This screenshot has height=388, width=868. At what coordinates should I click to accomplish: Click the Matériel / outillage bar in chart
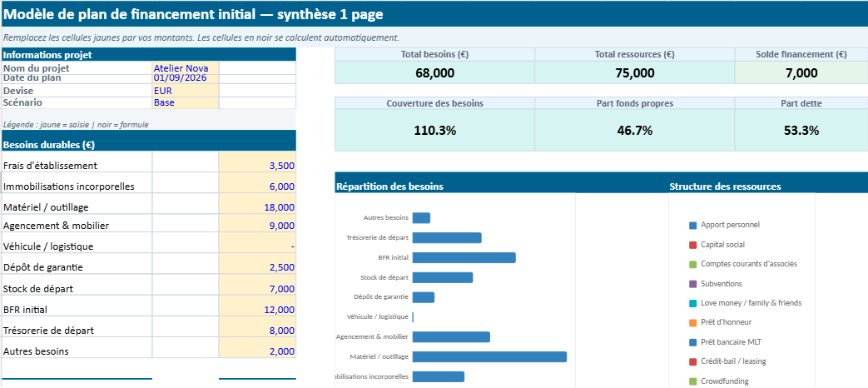tap(489, 356)
